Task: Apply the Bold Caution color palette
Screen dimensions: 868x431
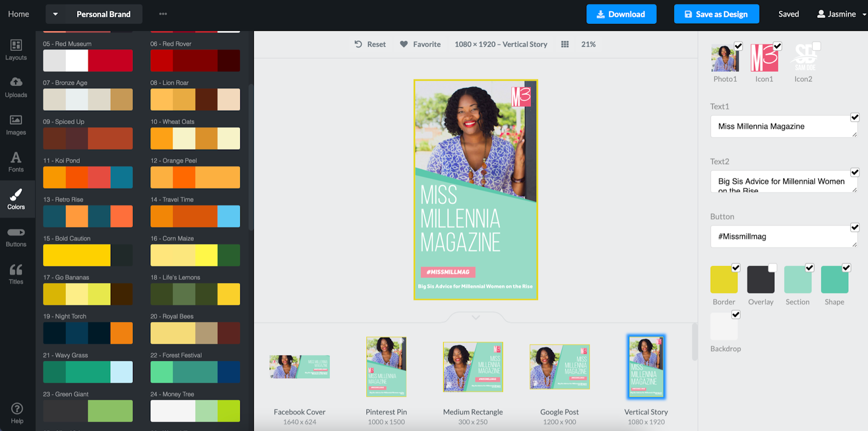Action: click(x=88, y=255)
